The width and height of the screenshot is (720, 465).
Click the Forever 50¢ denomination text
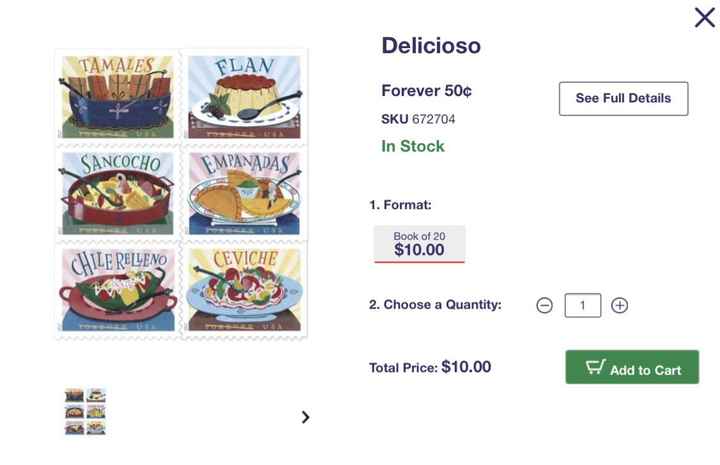426,91
